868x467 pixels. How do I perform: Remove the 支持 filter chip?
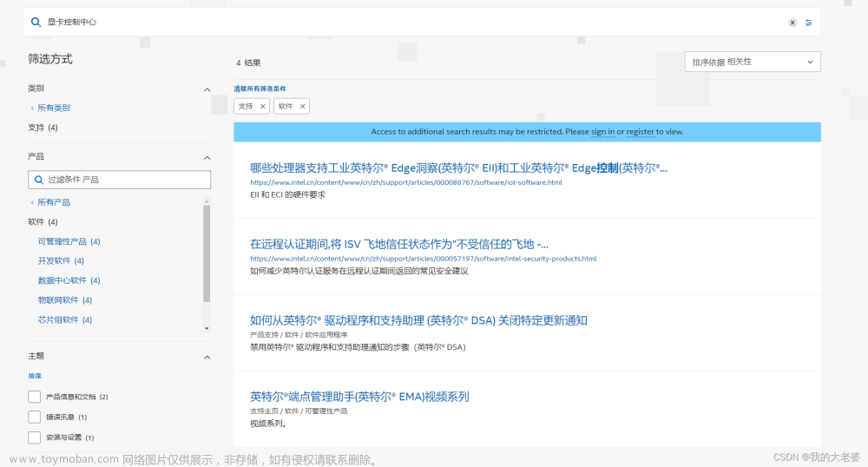[262, 106]
